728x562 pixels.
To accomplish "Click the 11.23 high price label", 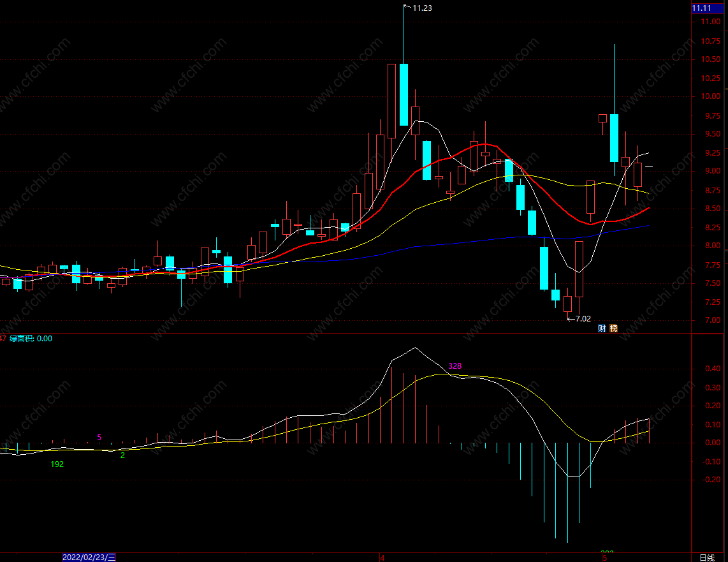I will (422, 8).
